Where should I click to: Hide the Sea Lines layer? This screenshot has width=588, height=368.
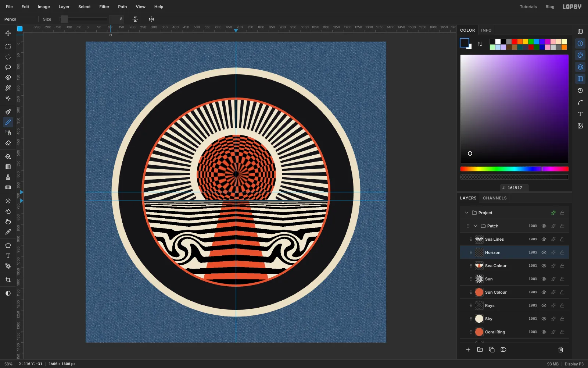click(544, 239)
